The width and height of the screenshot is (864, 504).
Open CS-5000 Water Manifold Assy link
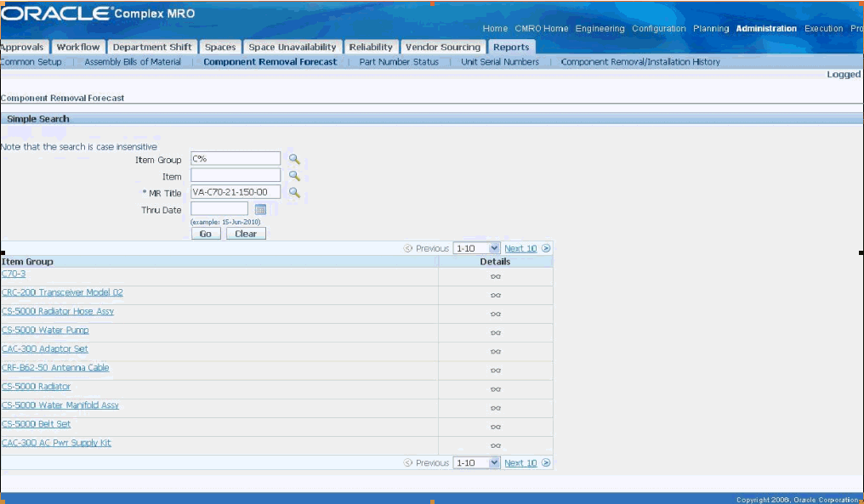(60, 405)
